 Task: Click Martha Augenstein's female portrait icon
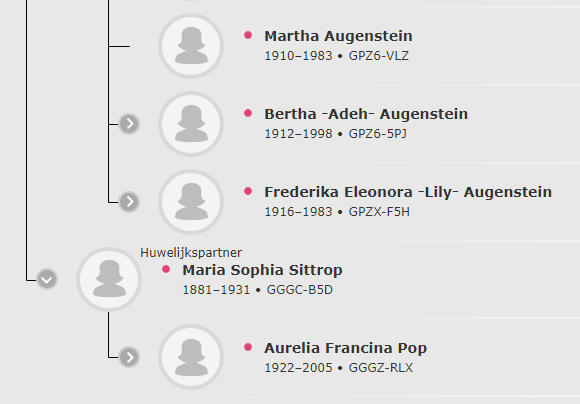point(191,46)
